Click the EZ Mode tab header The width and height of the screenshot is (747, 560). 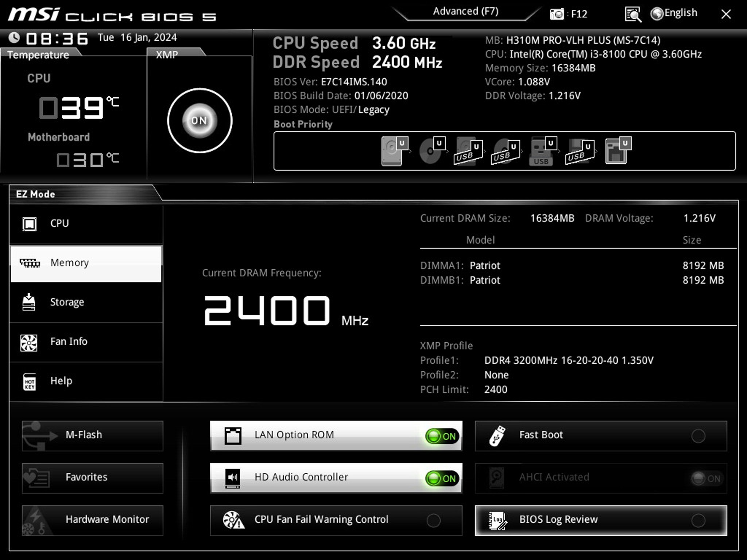[35, 194]
